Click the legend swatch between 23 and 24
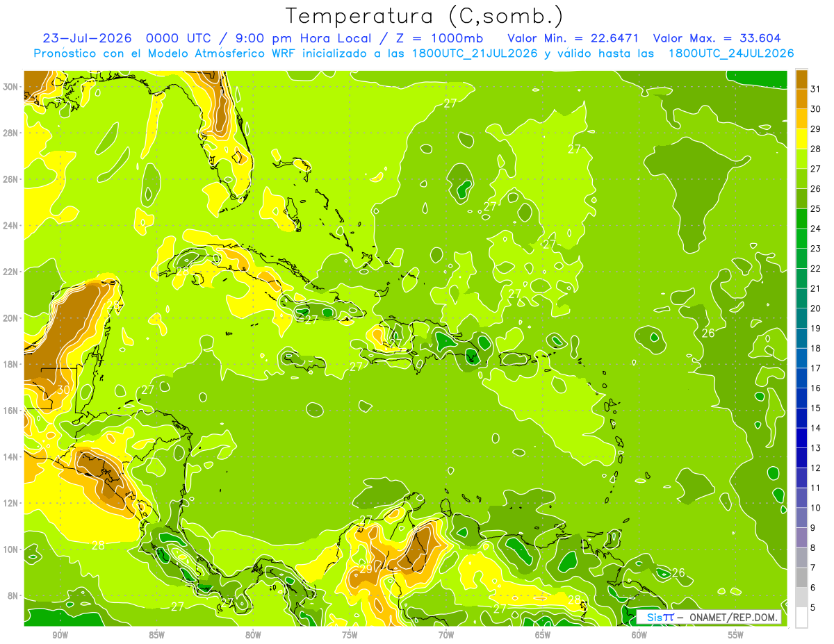 (x=801, y=238)
